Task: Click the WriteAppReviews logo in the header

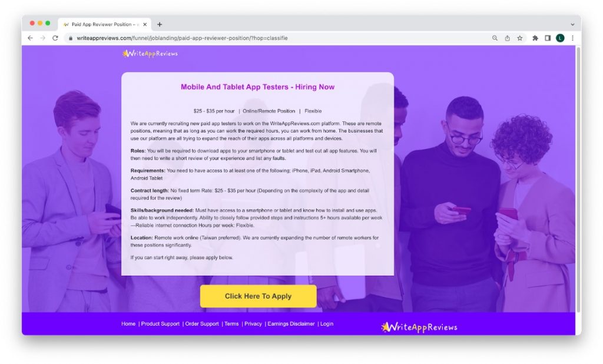Action: coord(150,54)
